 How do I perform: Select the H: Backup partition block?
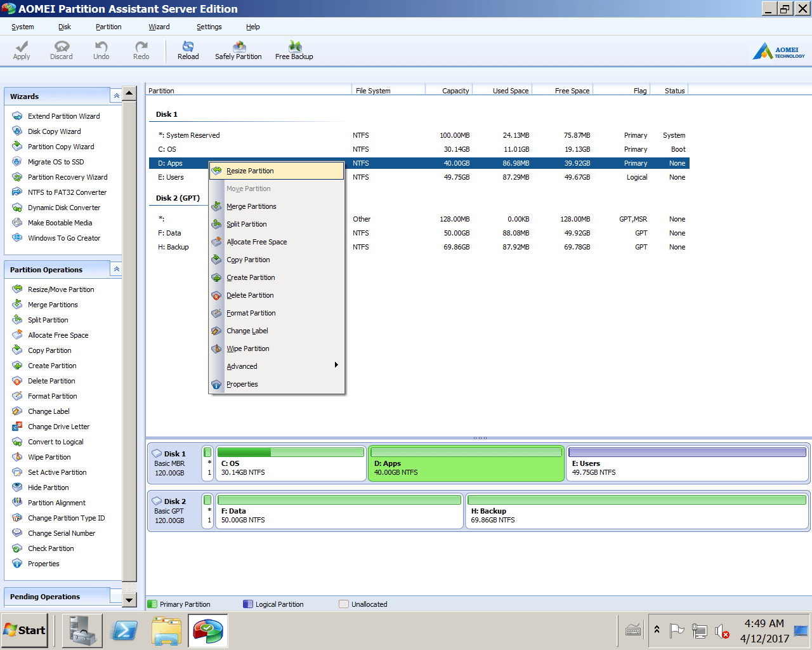637,511
